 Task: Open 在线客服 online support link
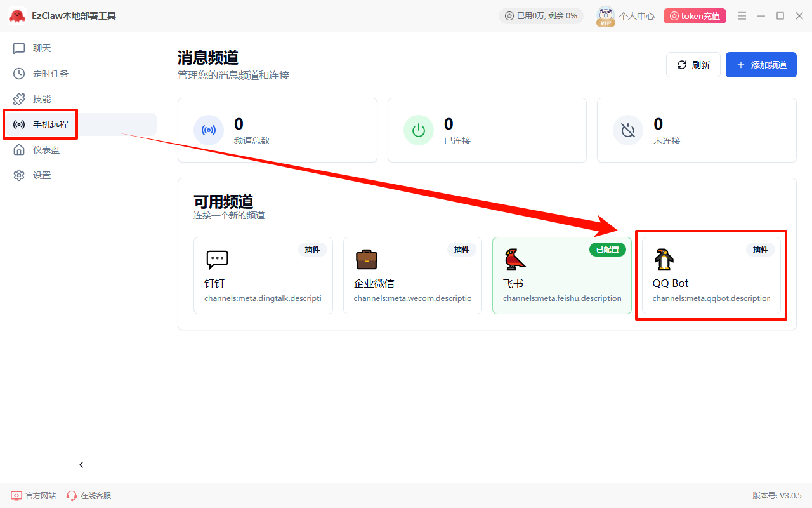[x=89, y=495]
